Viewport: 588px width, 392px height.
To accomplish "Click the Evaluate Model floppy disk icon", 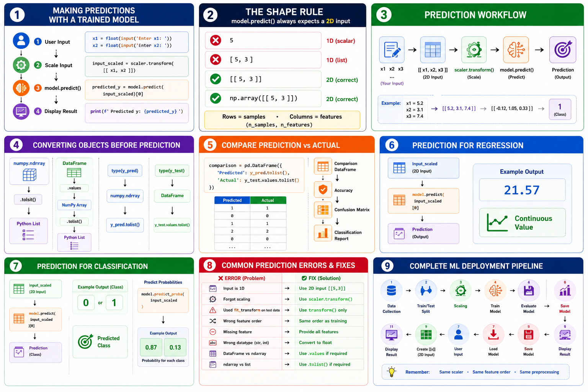I will pos(529,291).
